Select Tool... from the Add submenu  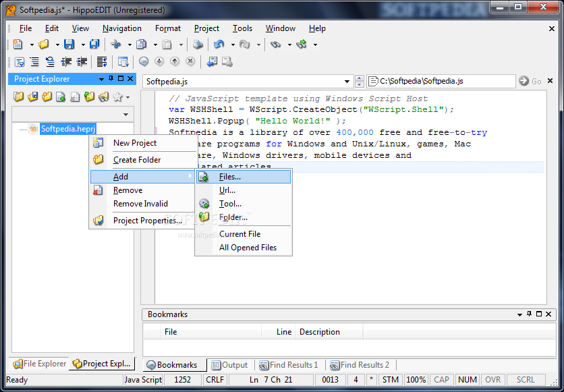point(244,204)
